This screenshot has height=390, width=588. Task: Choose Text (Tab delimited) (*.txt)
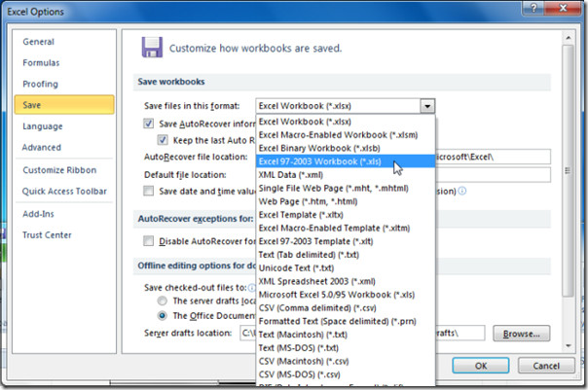[x=346, y=255]
